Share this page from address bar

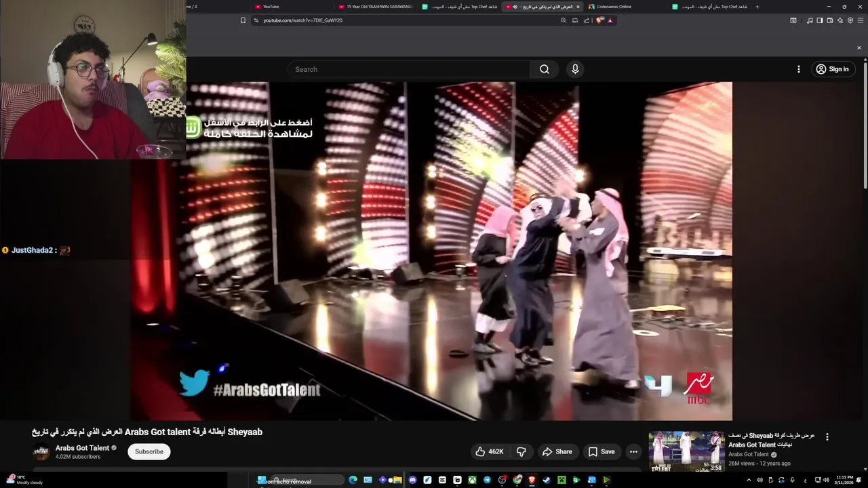pos(587,20)
